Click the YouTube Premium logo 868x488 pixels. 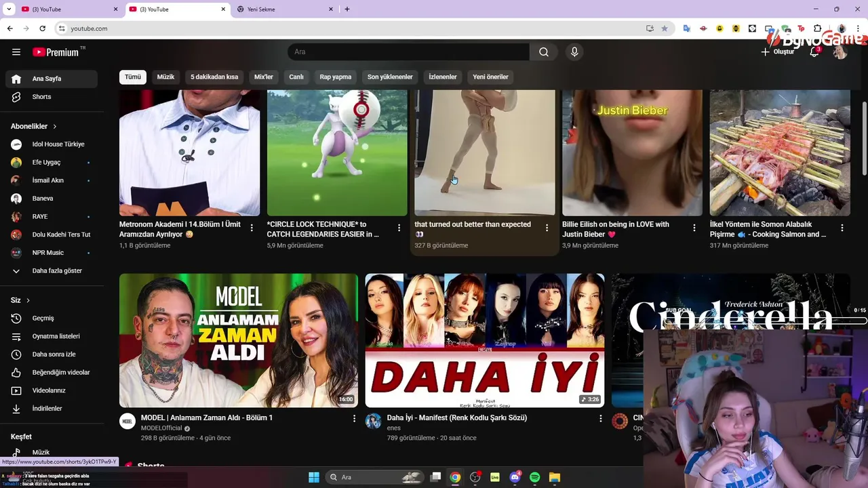pos(56,52)
